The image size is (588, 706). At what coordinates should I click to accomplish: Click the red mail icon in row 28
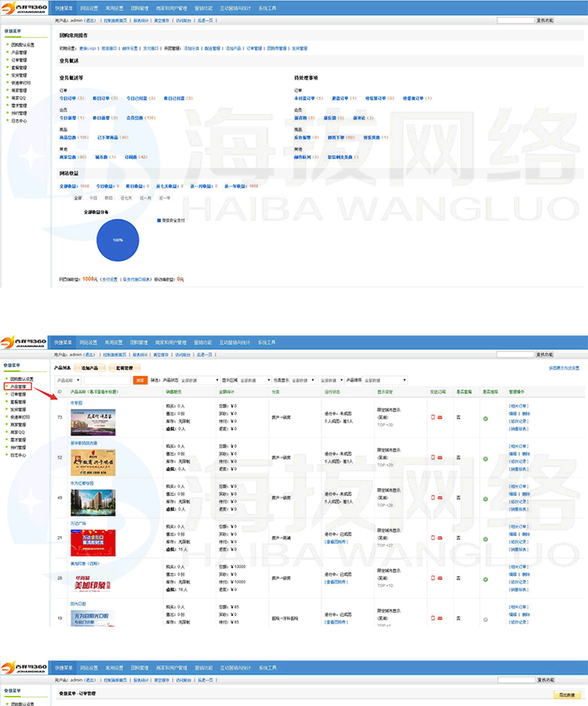pyautogui.click(x=440, y=578)
